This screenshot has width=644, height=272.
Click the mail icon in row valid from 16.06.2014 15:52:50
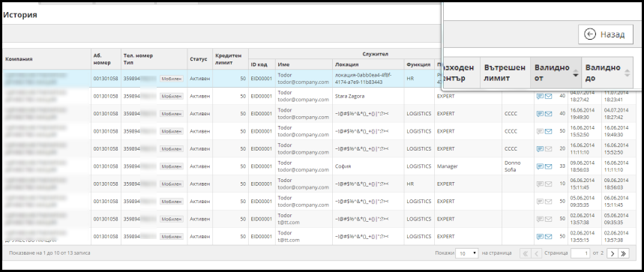[548, 131]
